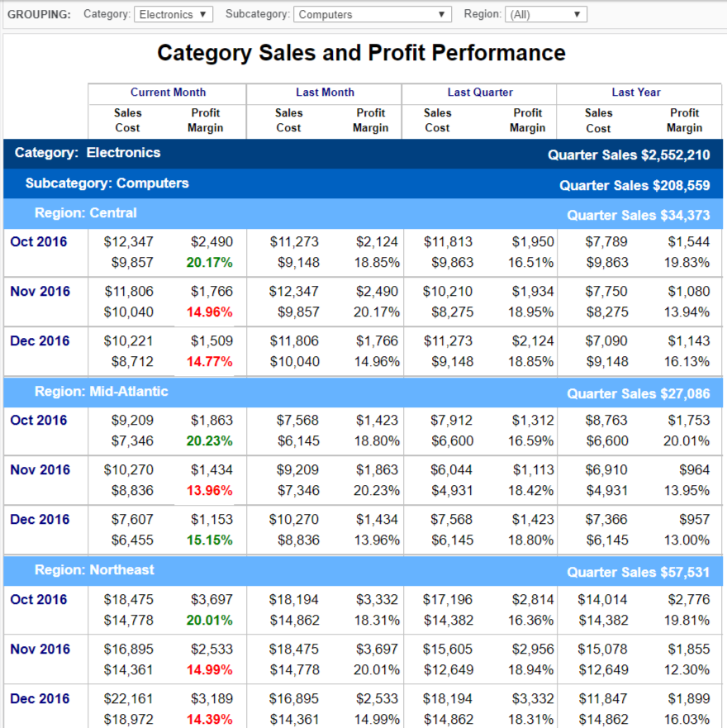Select the Last Quarter column header
Viewport: 727px width, 728px height.
(x=480, y=93)
